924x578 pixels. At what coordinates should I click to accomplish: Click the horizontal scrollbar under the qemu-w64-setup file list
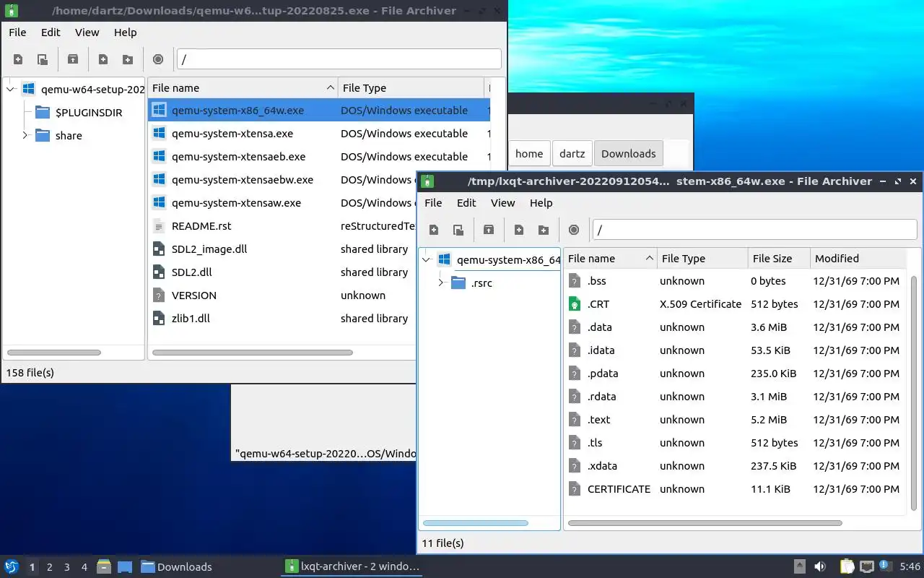(x=253, y=353)
